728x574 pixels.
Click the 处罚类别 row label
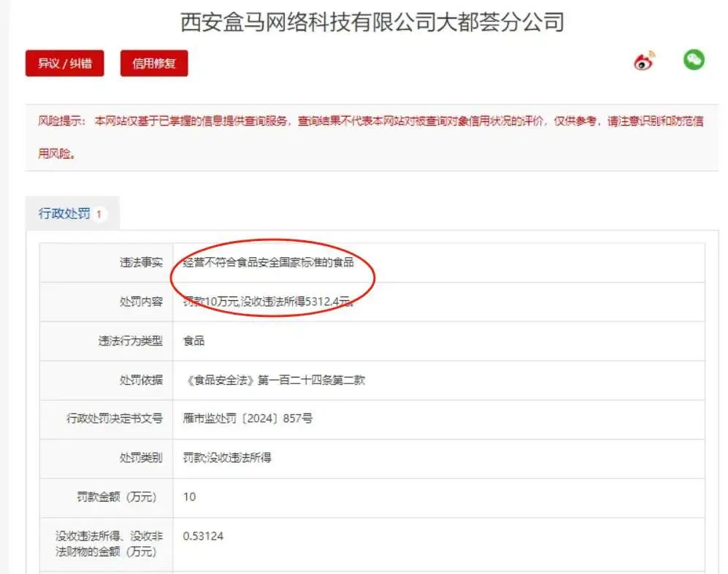click(x=141, y=458)
